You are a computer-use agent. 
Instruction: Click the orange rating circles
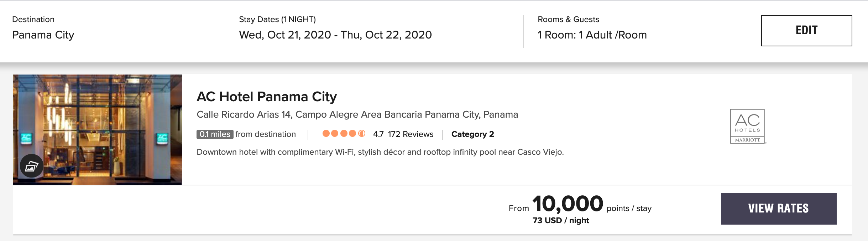(x=344, y=134)
